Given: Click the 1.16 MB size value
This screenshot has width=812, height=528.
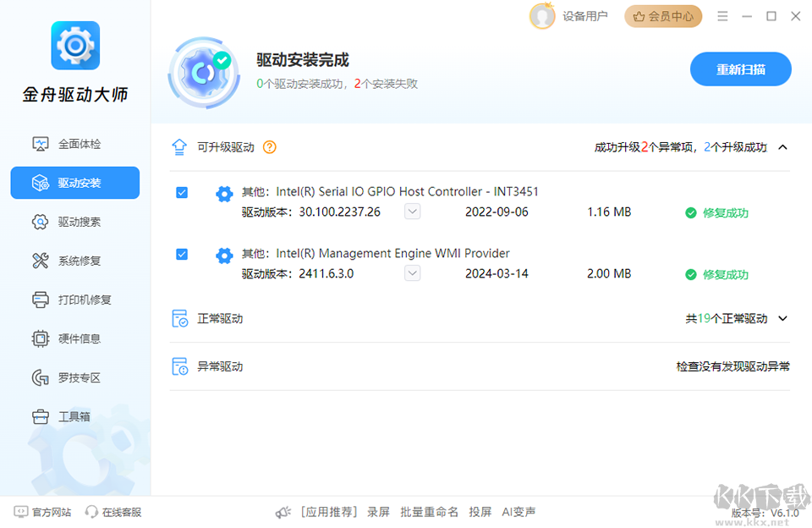Looking at the screenshot, I should point(609,212).
